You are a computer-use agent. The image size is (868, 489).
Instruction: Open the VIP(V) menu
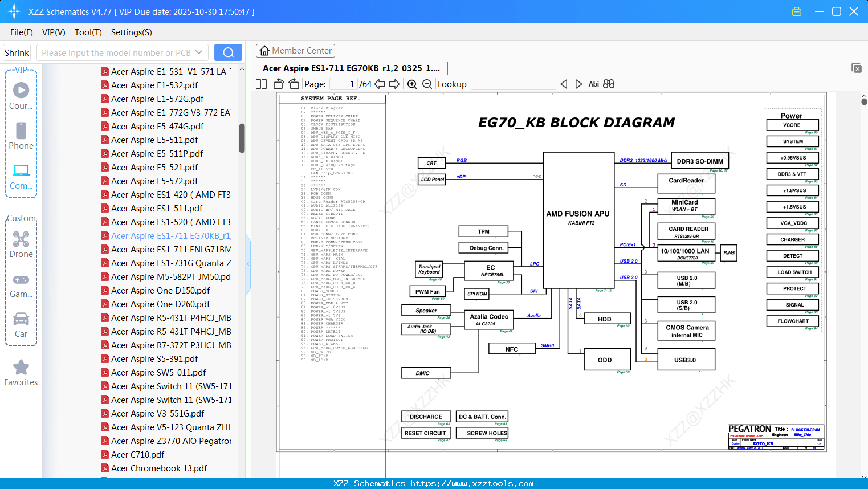point(54,32)
